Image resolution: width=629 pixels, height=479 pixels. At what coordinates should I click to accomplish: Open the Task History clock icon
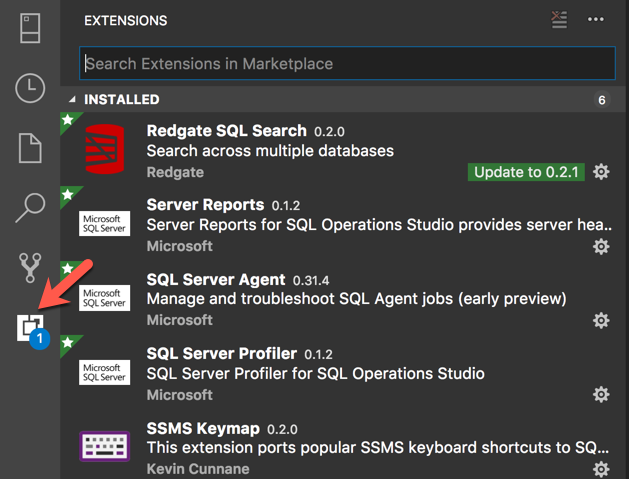(x=30, y=88)
